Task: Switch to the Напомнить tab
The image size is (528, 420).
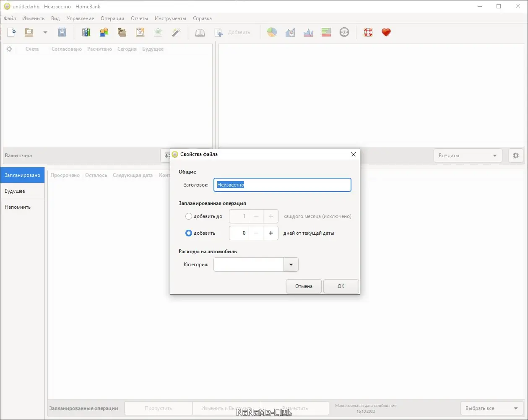Action: point(22,207)
